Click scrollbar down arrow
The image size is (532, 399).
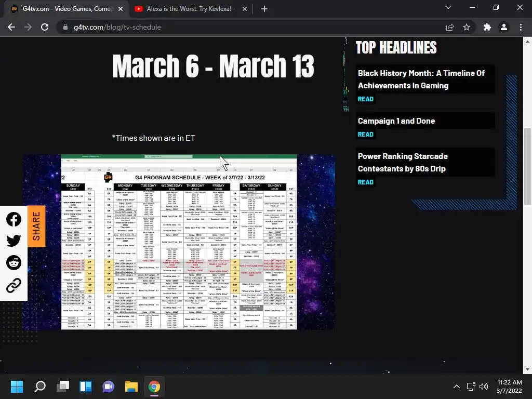(527, 369)
